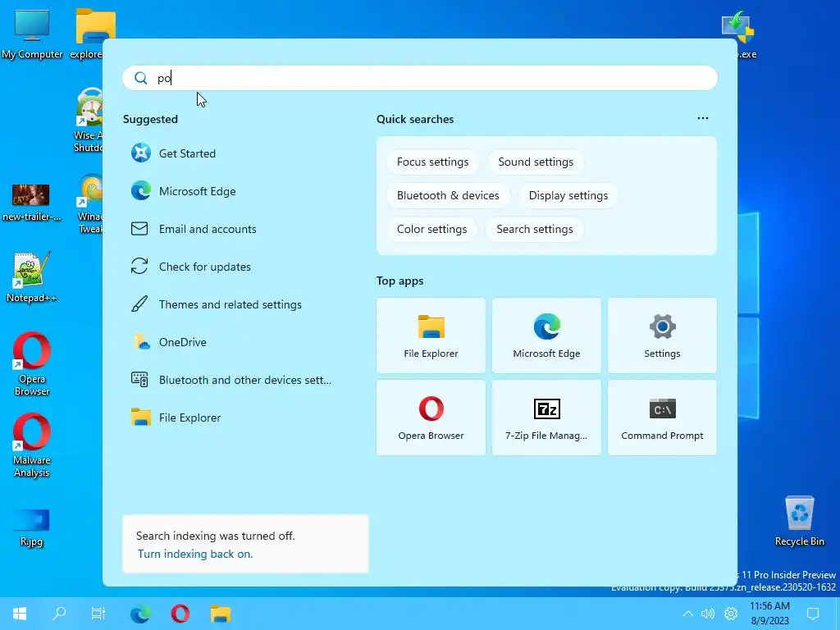Screen dimensions: 840x630
Task: Click the search magnifier icon in the search box
Action: [x=140, y=78]
